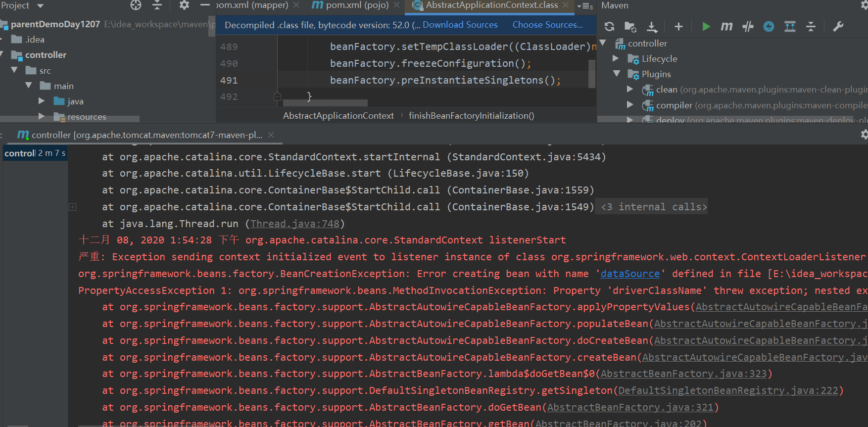Open DefaultSingletonBeanRegistry.java:222 link
This screenshot has width=868, height=427.
coord(728,390)
